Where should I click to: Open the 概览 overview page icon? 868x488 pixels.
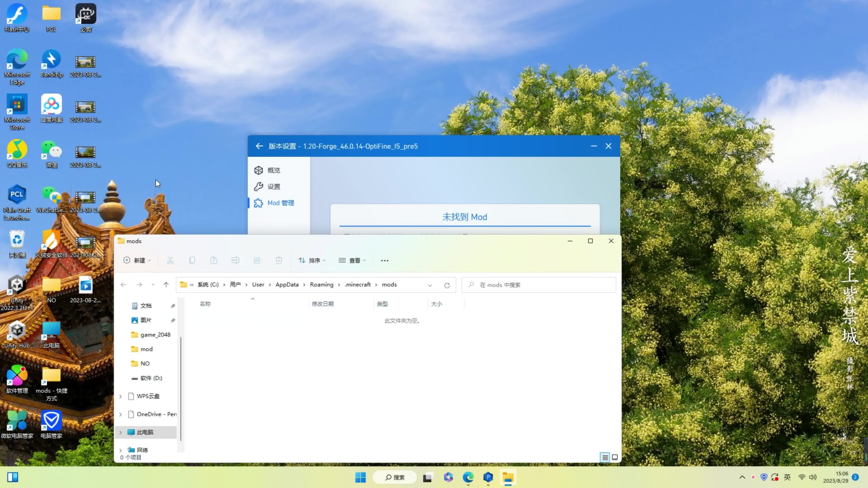tap(258, 170)
